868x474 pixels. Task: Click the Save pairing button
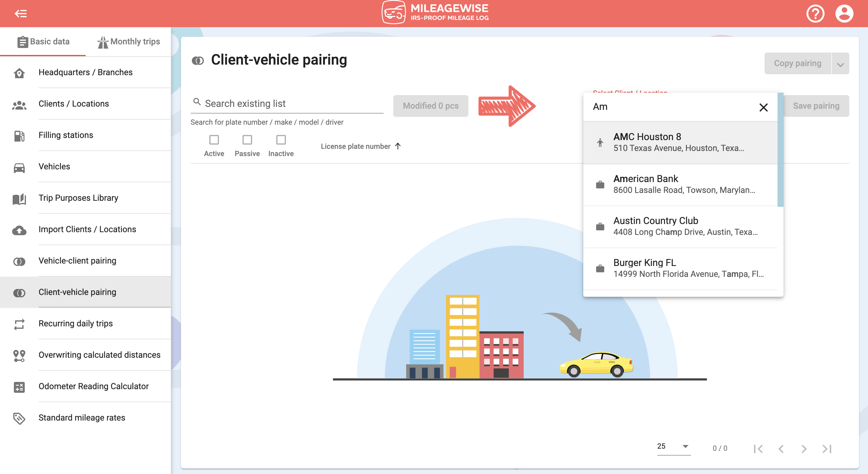click(816, 106)
